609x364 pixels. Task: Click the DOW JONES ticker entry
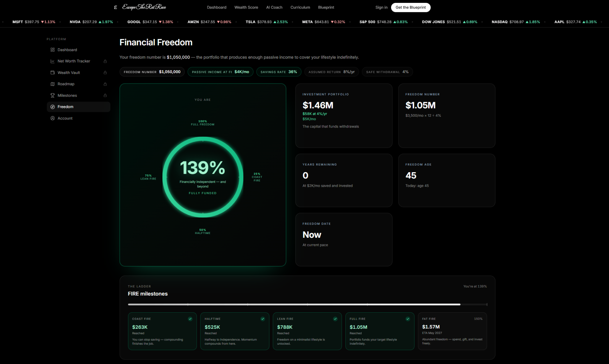449,22
